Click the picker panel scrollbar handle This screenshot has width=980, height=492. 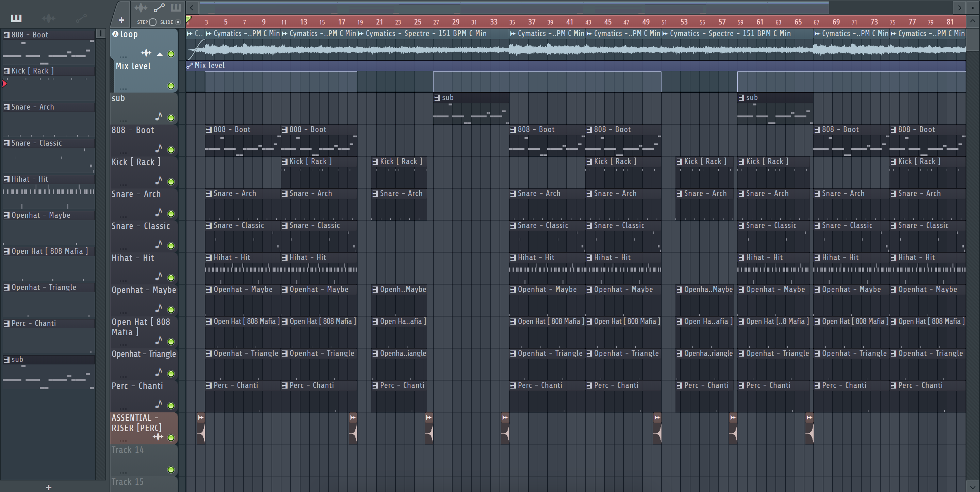[101, 33]
